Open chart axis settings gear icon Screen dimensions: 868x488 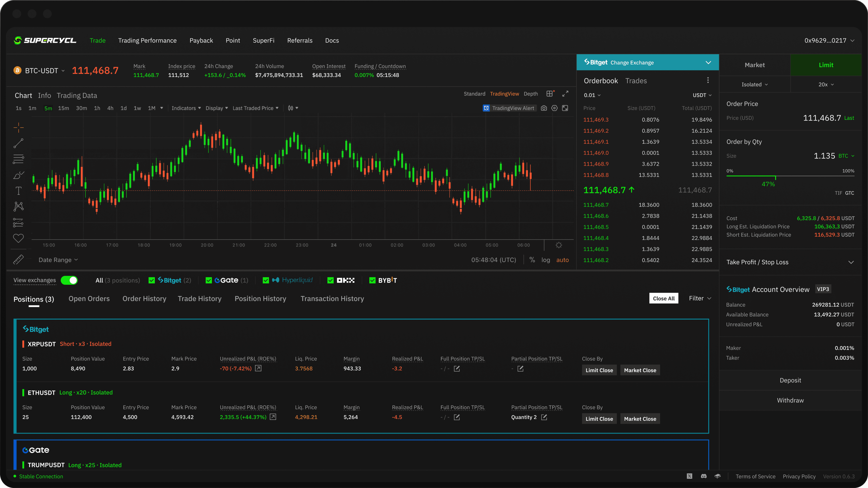[559, 245]
